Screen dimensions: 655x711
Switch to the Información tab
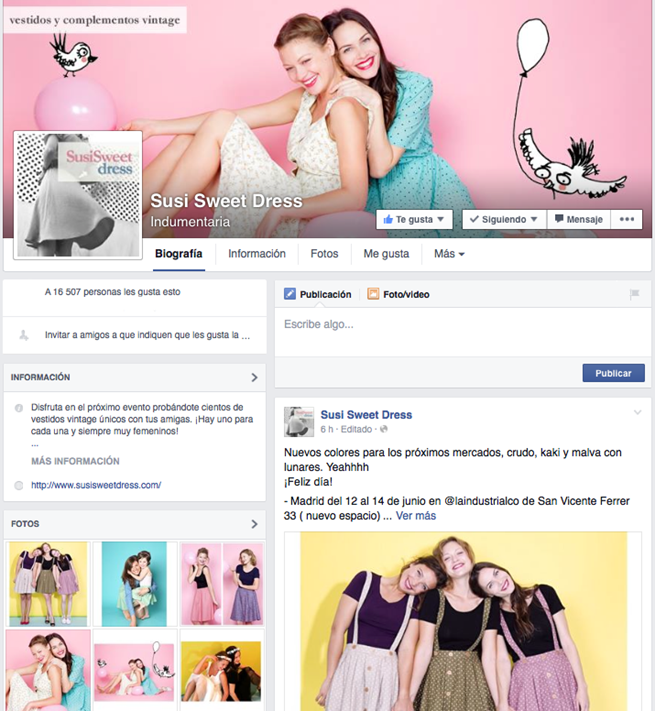click(257, 254)
